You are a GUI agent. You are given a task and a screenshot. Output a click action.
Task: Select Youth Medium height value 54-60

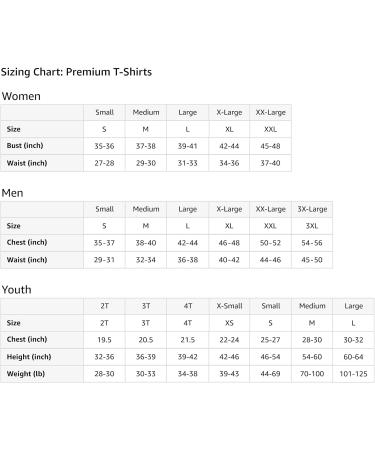pos(312,357)
